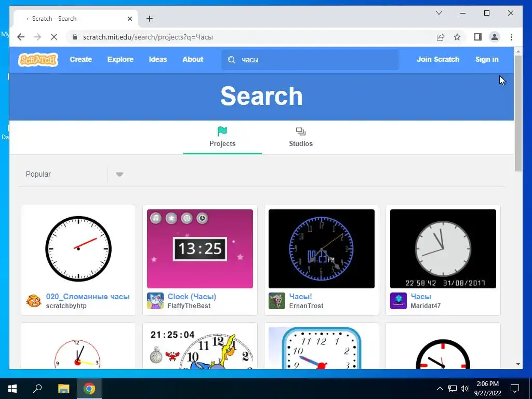Click scrollbar down arrow

(x=518, y=364)
